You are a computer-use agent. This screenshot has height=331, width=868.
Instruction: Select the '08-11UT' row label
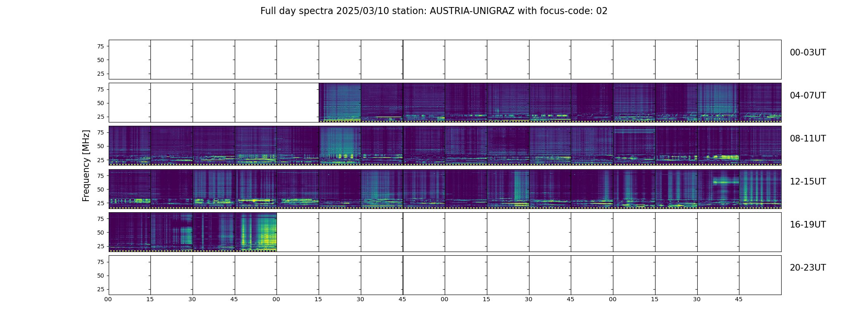tap(808, 139)
